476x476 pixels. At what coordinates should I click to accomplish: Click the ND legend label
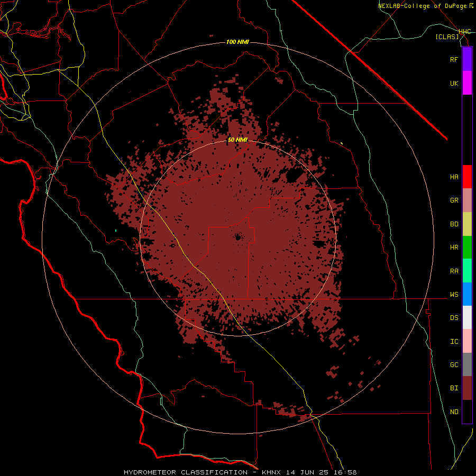pyautogui.click(x=454, y=412)
